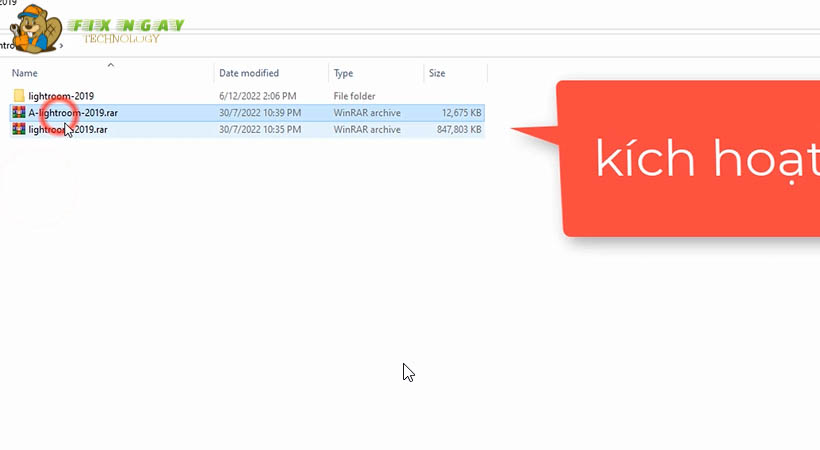The width and height of the screenshot is (820, 450).
Task: Click the 12,675 KB size cell
Action: pyautogui.click(x=461, y=113)
